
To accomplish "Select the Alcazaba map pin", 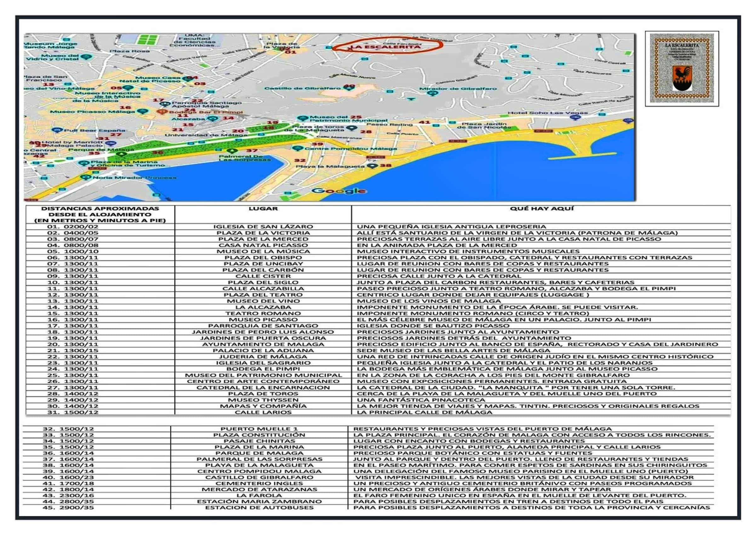I will (213, 118).
